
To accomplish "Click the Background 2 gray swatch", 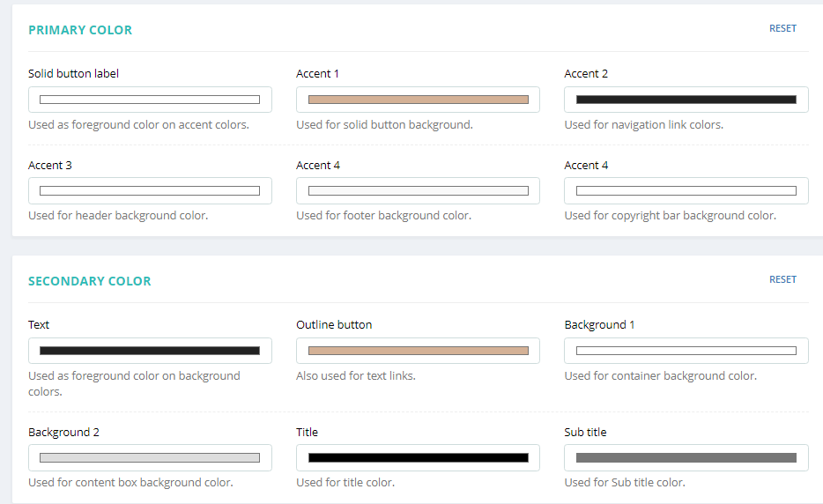I will coord(150,458).
